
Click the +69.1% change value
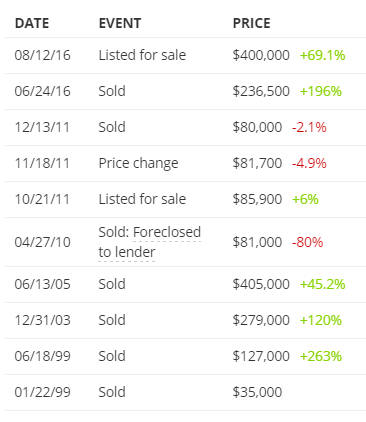coord(322,55)
